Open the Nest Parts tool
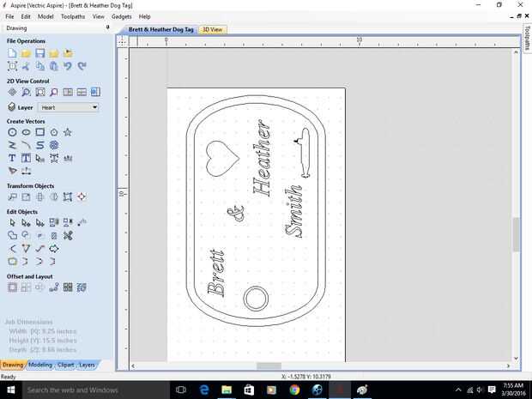The width and height of the screenshot is (532, 399). [x=82, y=287]
